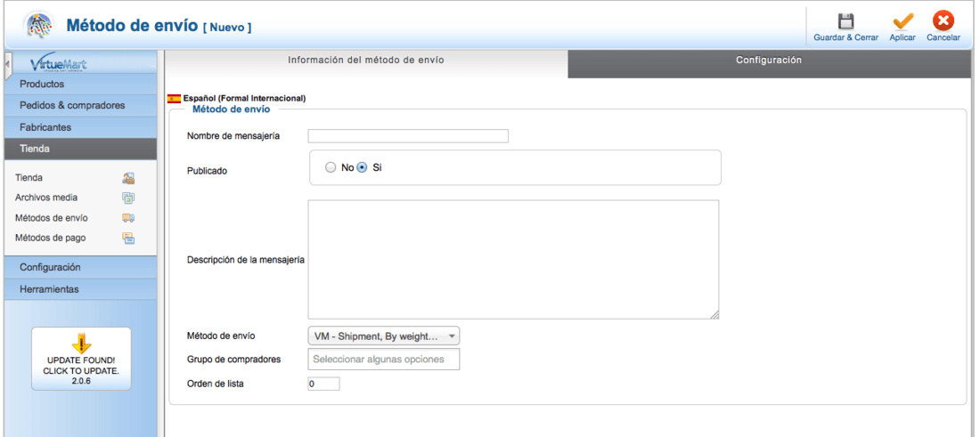Click the UPDATE FOUND notice box
This screenshot has width=980, height=437.
click(x=81, y=359)
